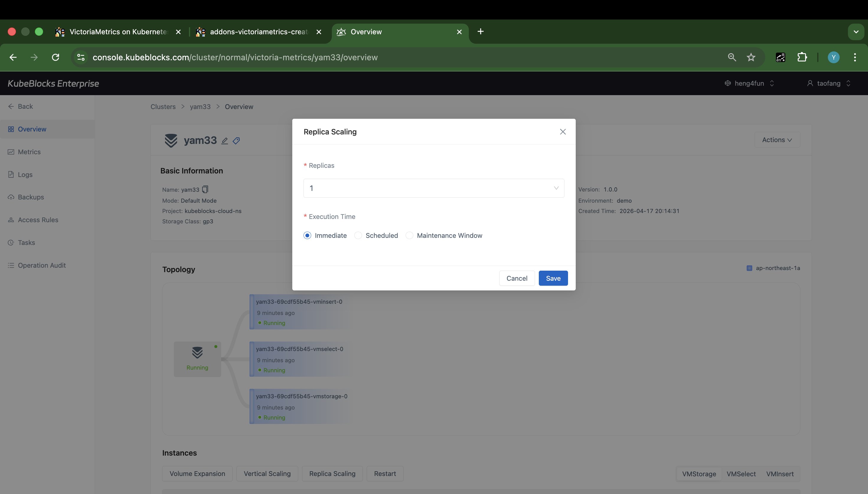This screenshot has width=868, height=494.
Task: Save the replica scaling settings
Action: (553, 278)
